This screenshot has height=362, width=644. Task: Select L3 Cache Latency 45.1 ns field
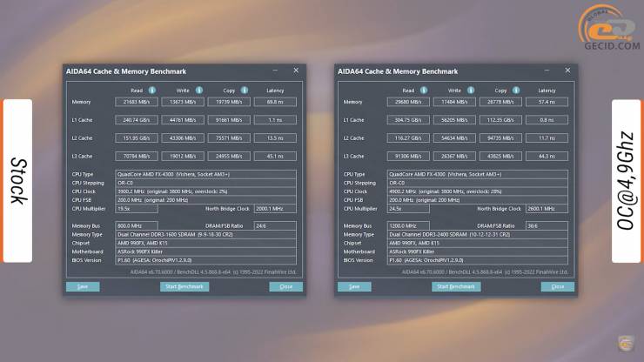pyautogui.click(x=275, y=156)
